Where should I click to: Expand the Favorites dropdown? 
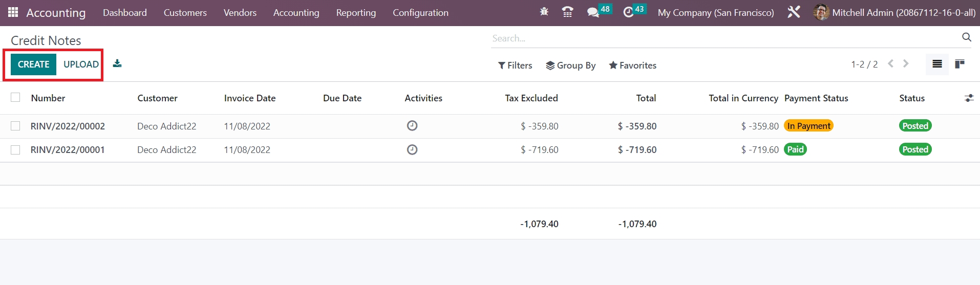click(632, 65)
